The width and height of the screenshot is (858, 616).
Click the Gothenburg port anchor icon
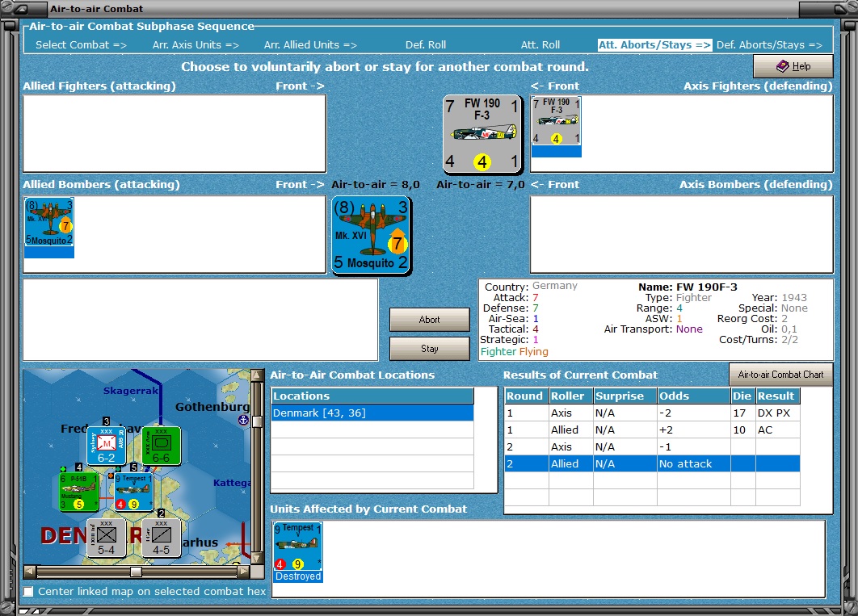click(242, 421)
